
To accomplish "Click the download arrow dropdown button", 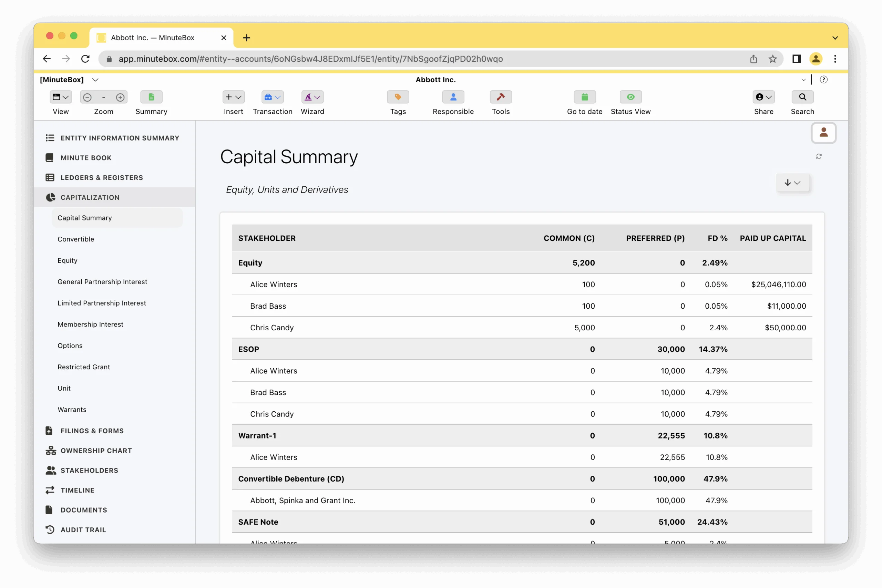I will (792, 183).
